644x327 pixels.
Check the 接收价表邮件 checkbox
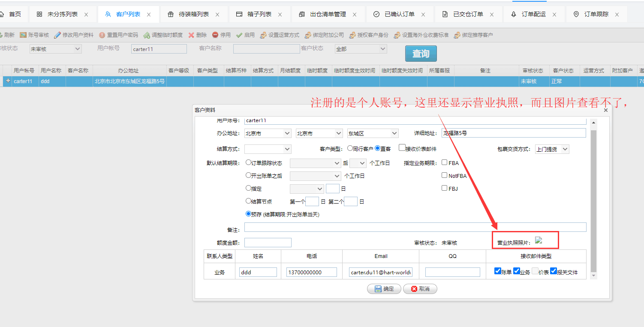(x=402, y=148)
